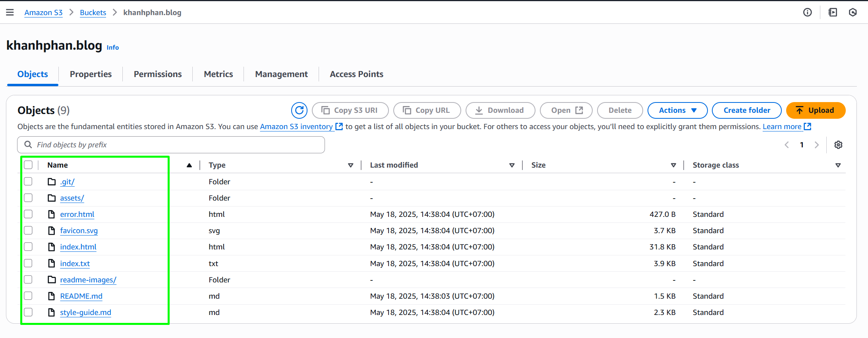Select the error.html checkbox
Image resolution: width=868 pixels, height=338 pixels.
pyautogui.click(x=28, y=214)
